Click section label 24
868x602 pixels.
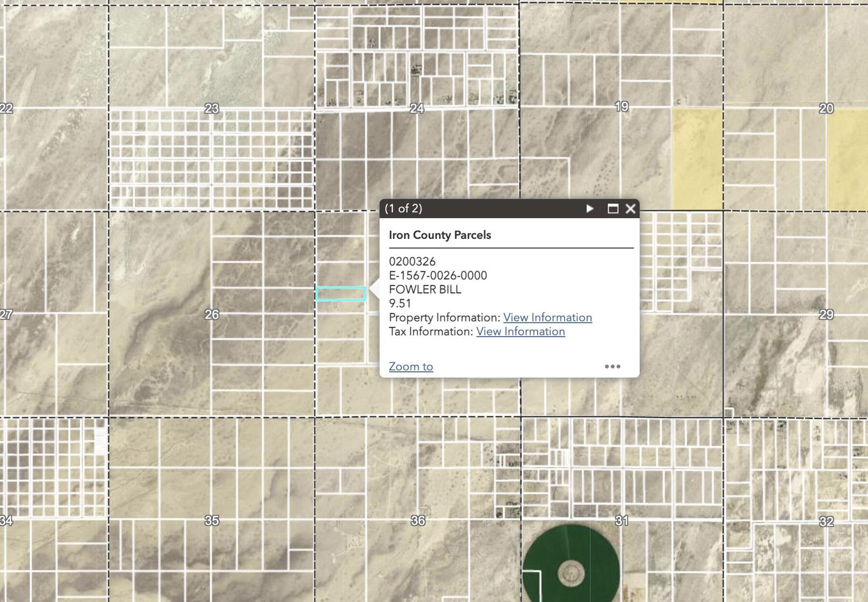pos(417,109)
